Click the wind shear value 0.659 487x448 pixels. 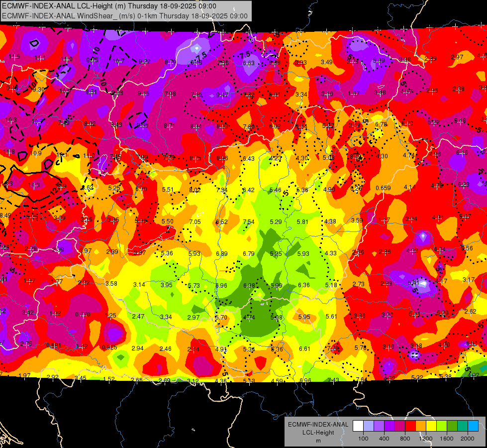(x=383, y=188)
